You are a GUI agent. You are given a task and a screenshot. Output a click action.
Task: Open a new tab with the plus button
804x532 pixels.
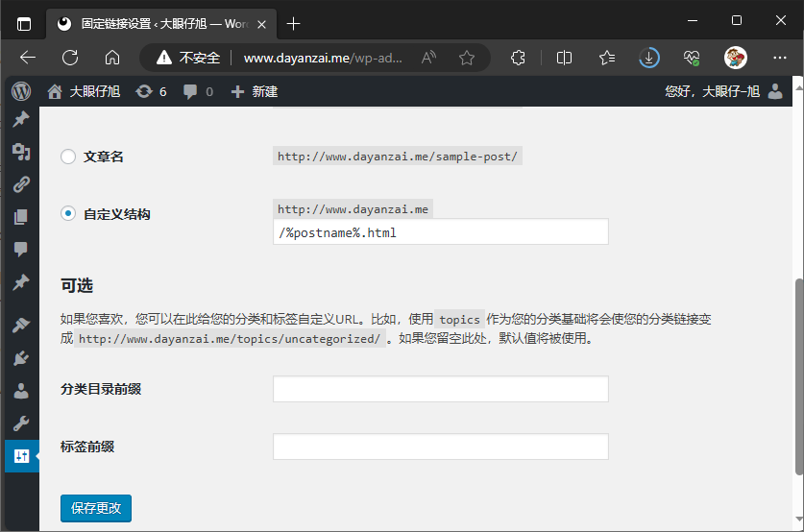click(x=293, y=24)
